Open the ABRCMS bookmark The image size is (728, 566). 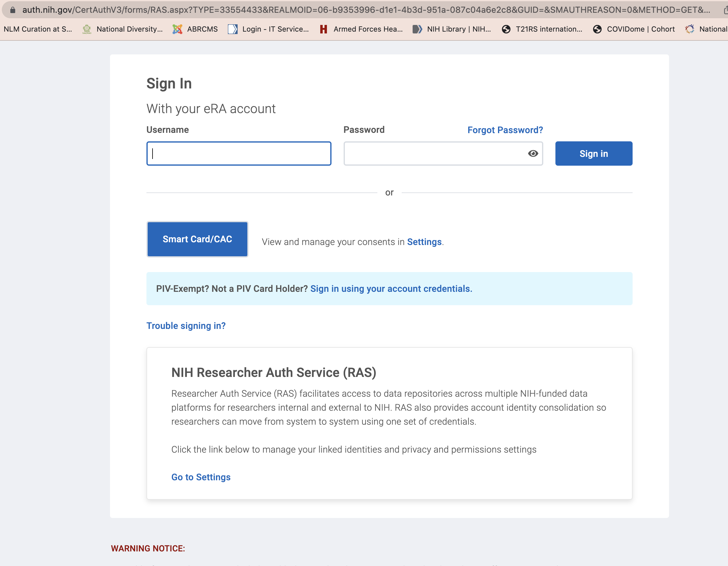pos(195,29)
